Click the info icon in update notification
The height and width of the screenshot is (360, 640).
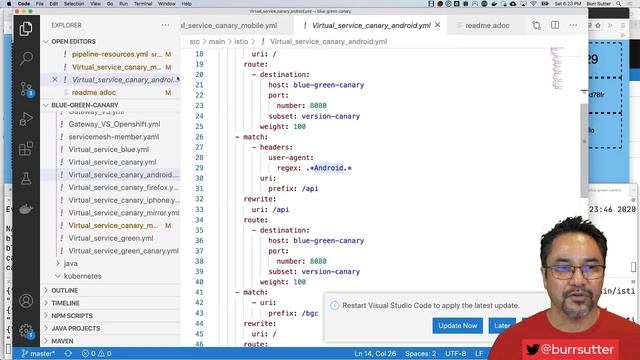[335, 305]
